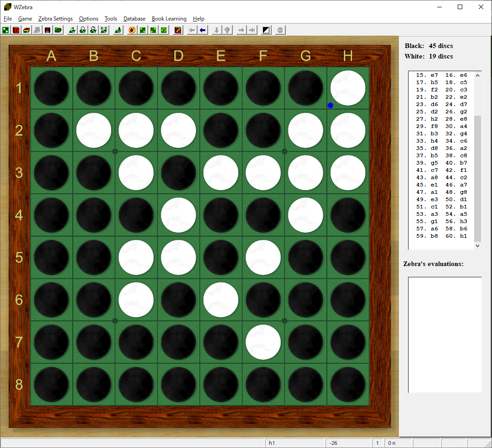Maximize the WZebra window
This screenshot has height=448, width=492.
tap(460, 7)
